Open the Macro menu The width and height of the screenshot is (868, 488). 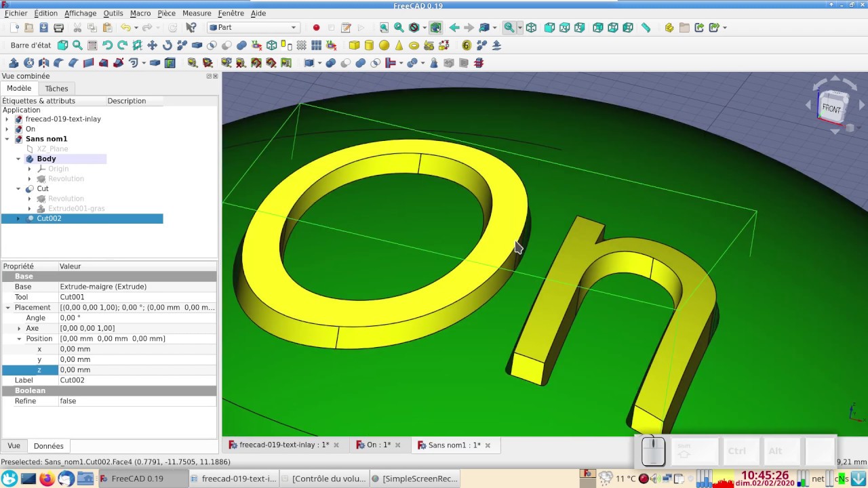click(140, 13)
